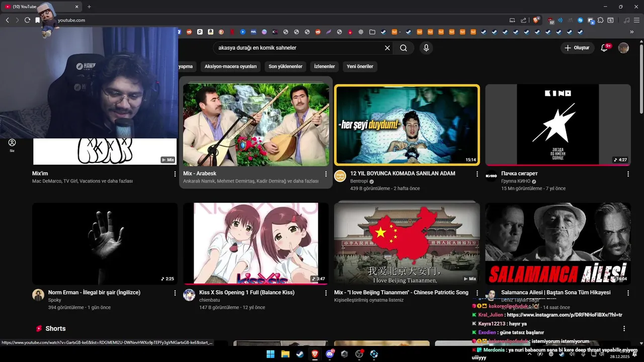Open the DuckDuckGo bookmark icon
The image size is (644, 362).
tap(221, 32)
